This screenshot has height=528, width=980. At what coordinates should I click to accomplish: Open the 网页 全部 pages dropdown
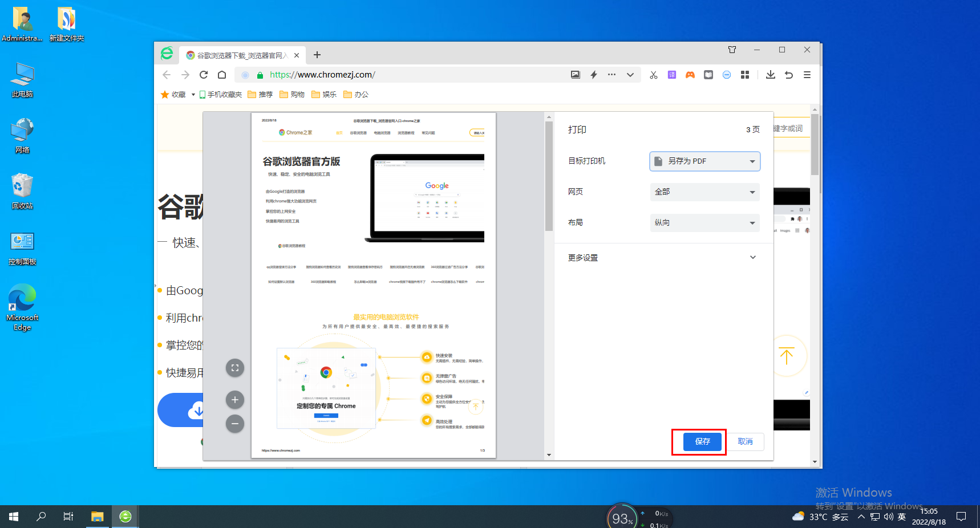(x=705, y=192)
